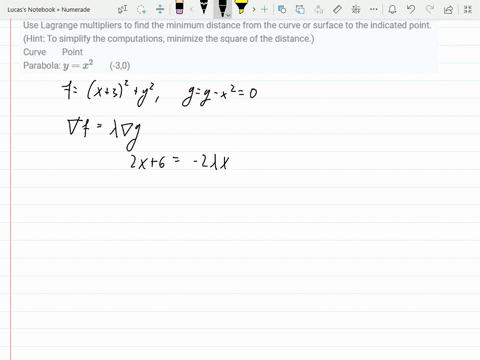The width and height of the screenshot is (480, 360).
Task: Share the notebook page
Action: pyautogui.click(x=449, y=9)
